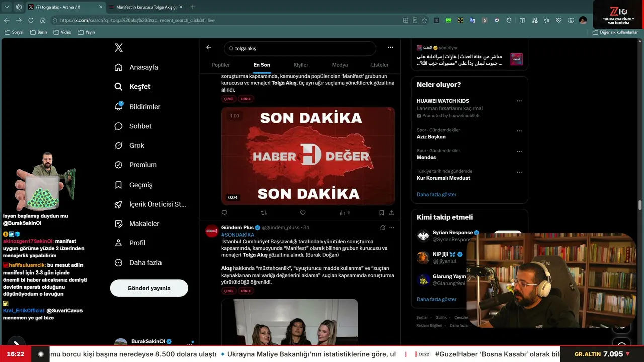This screenshot has width=644, height=362.
Task: Switch to the Listeler tab
Action: 380,65
